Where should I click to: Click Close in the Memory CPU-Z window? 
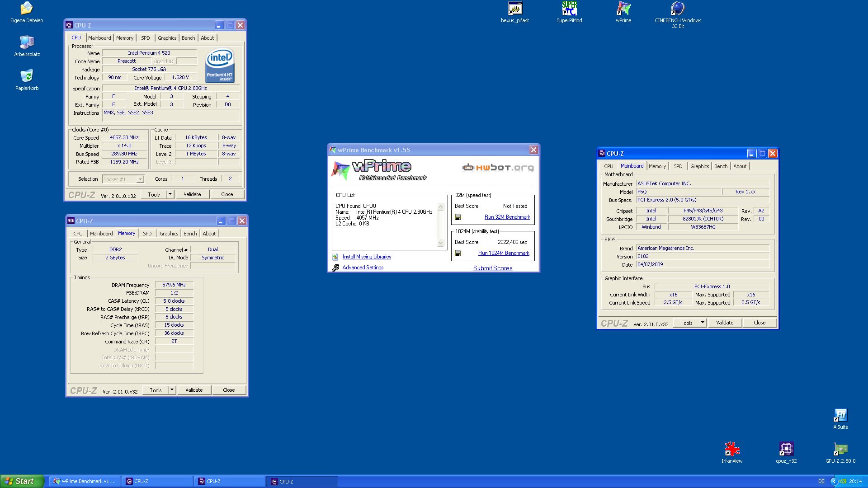point(229,390)
